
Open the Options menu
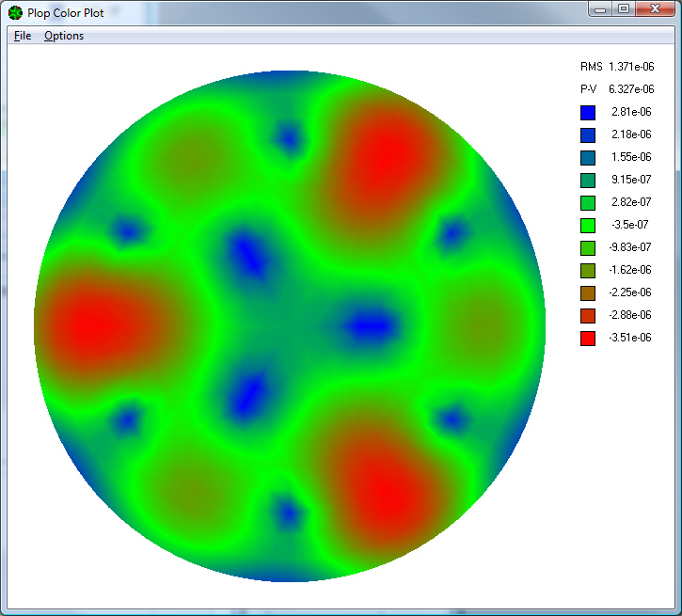coord(64,36)
